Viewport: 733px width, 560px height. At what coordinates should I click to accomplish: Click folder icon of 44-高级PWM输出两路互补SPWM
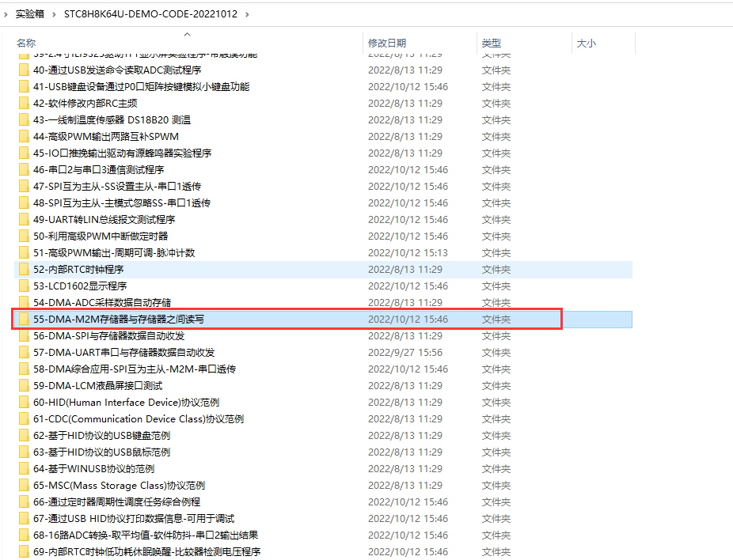coord(24,137)
